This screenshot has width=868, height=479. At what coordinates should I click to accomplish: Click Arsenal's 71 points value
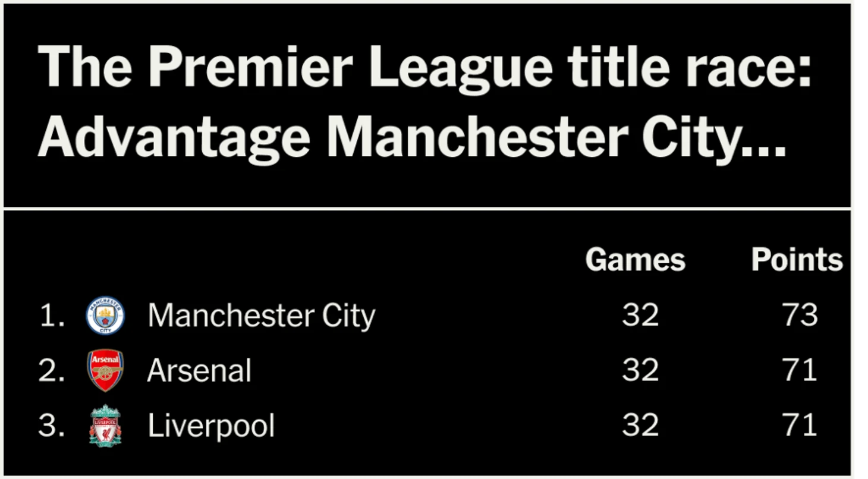click(800, 370)
